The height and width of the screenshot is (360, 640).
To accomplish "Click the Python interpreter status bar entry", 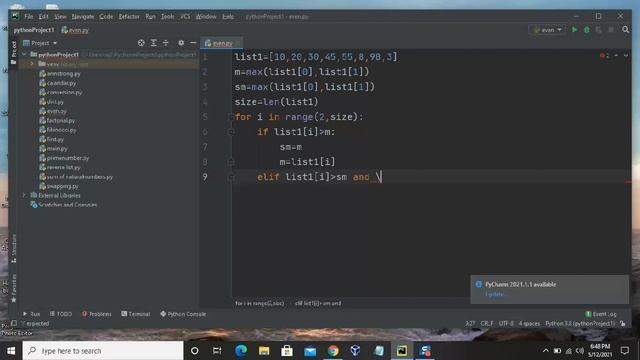I will click(x=580, y=323).
